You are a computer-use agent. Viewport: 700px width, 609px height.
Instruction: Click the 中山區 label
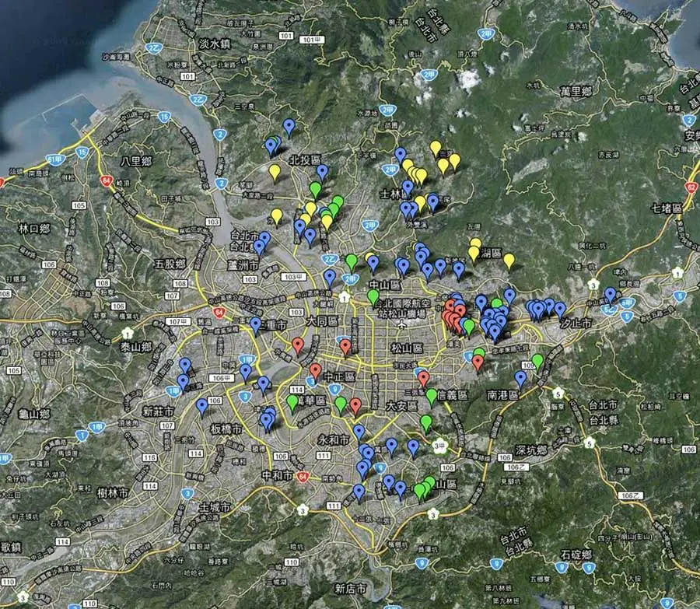tap(385, 285)
